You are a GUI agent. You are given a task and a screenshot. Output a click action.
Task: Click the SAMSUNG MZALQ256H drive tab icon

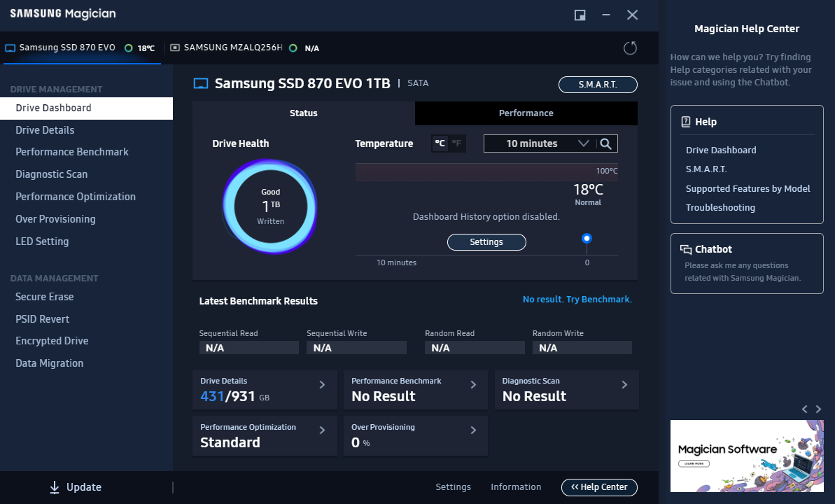point(175,48)
